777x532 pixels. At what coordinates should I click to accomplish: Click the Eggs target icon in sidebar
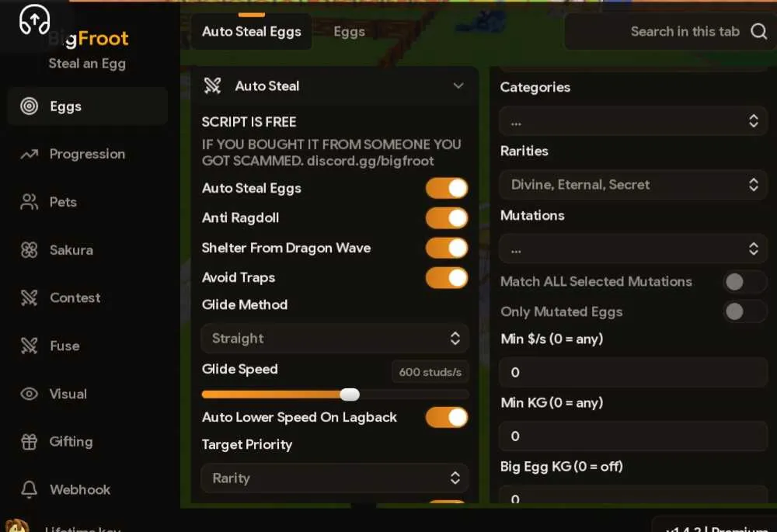pos(30,106)
